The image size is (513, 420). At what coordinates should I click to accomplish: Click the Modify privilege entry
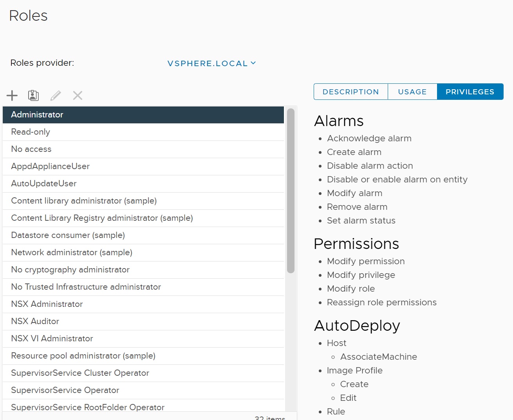click(x=361, y=275)
